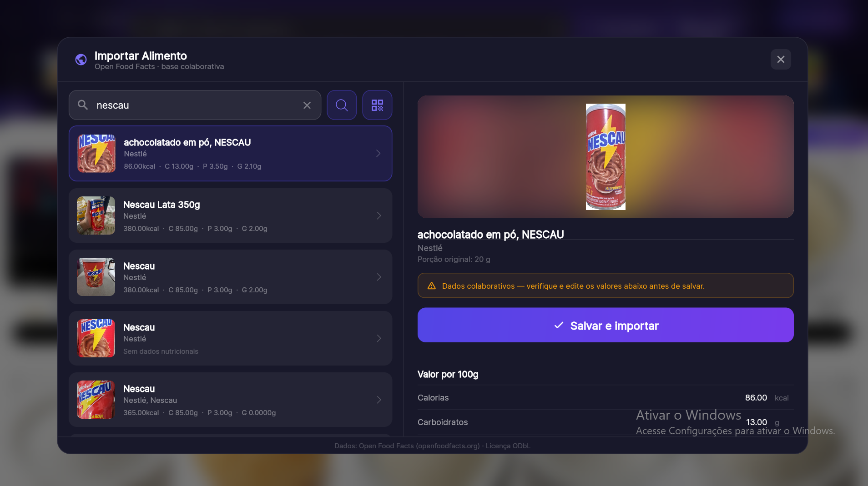Click chevron on the 365.00kcal Nescau row

click(x=379, y=400)
